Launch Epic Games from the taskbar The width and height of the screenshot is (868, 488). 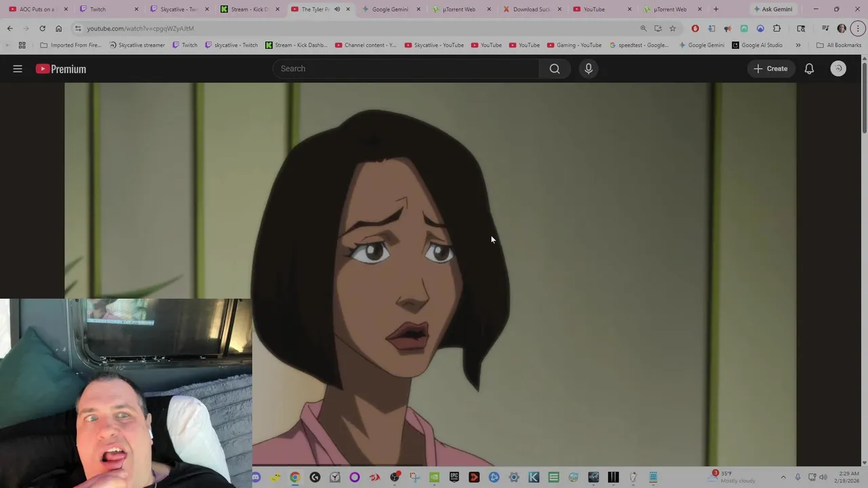click(x=454, y=478)
